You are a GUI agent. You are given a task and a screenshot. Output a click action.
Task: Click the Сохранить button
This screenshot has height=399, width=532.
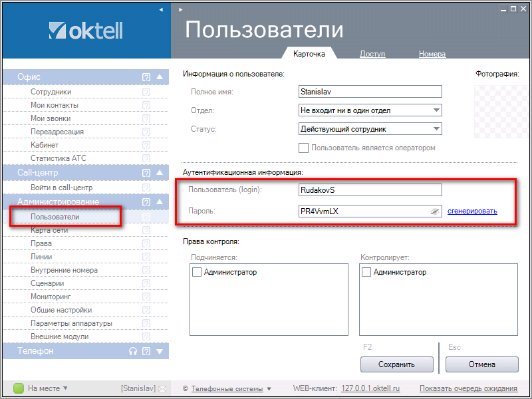396,364
